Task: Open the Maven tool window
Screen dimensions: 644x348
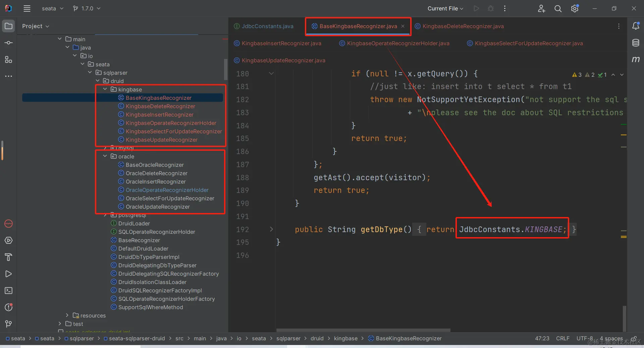Action: pos(636,59)
